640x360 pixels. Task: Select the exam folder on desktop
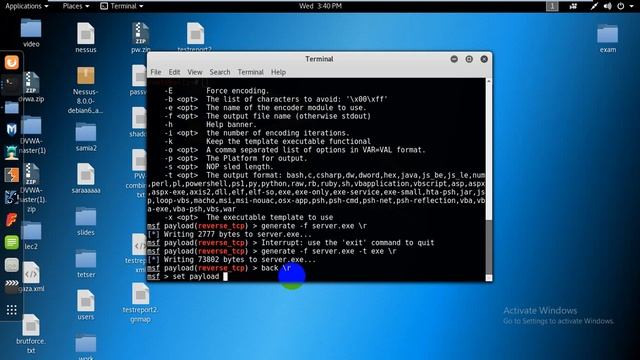pyautogui.click(x=607, y=38)
